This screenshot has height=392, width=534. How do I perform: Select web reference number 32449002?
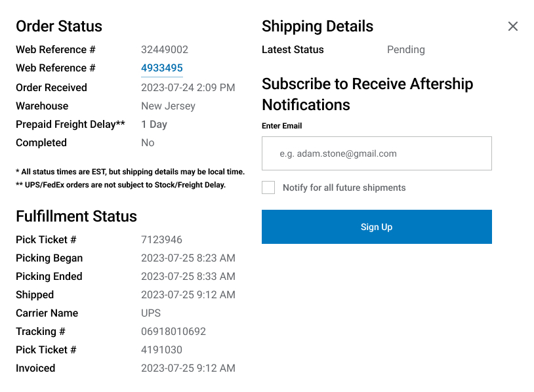(x=165, y=50)
